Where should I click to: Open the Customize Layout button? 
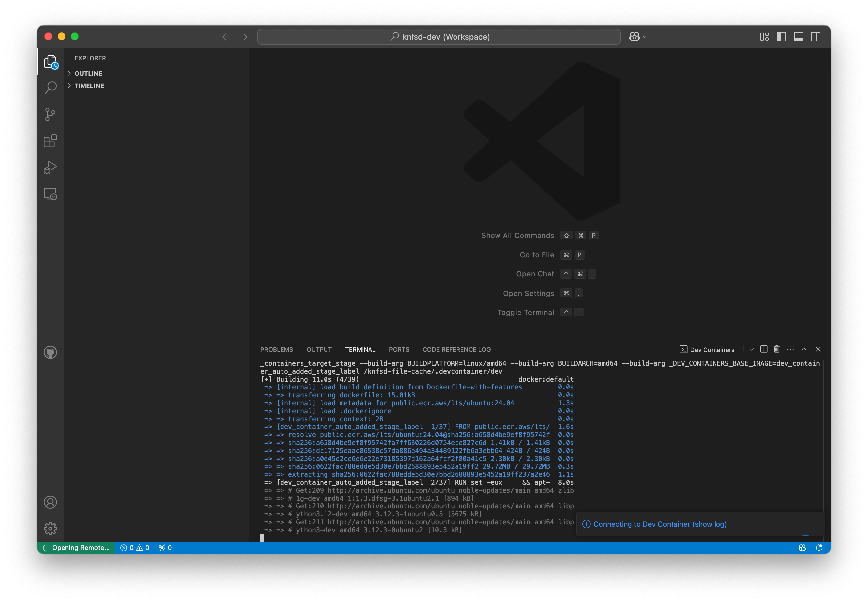764,37
